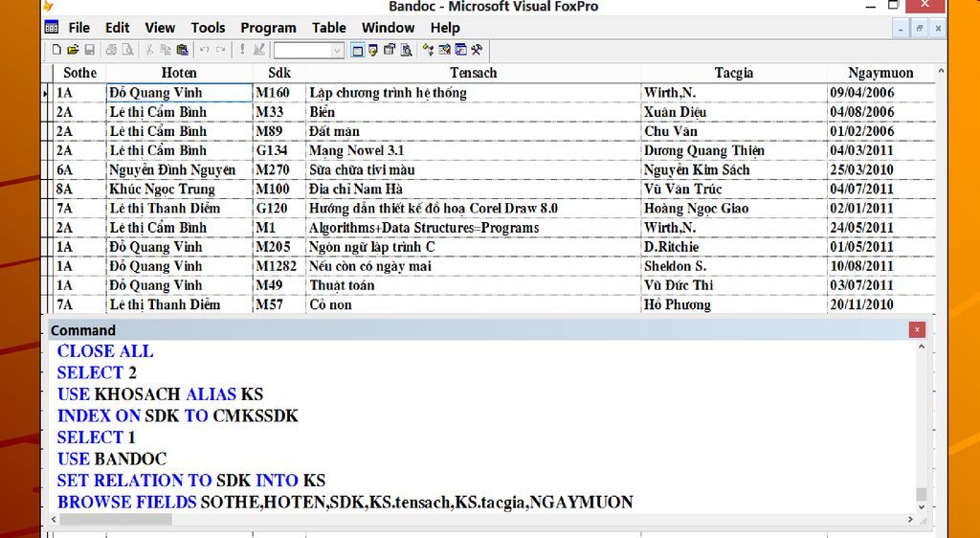Click the Sothe column header
Screen dimensions: 980x538
80,73
